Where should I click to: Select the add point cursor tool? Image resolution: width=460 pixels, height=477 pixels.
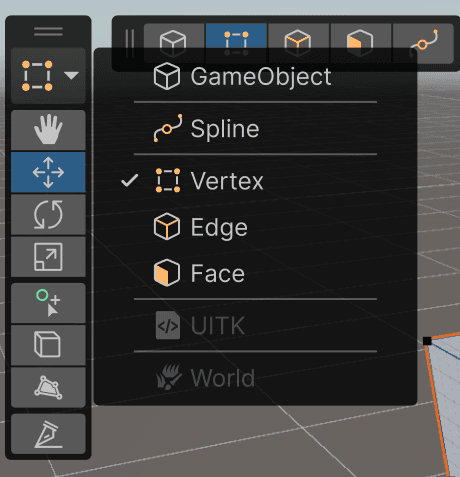pyautogui.click(x=48, y=303)
